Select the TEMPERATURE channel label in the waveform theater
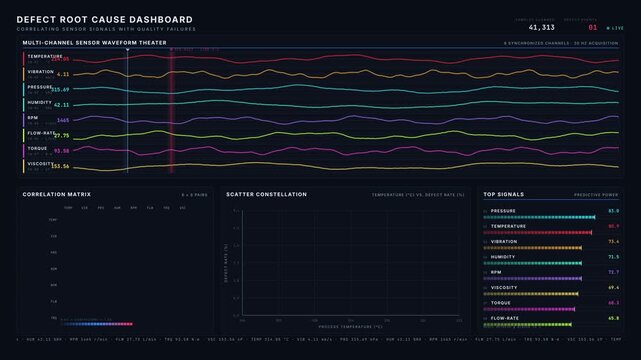The height and width of the screenshot is (360, 641). 45,56
